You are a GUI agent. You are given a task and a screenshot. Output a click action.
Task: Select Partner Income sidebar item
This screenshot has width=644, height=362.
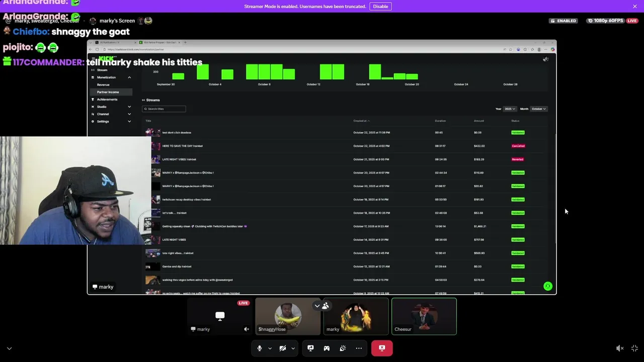[111, 92]
